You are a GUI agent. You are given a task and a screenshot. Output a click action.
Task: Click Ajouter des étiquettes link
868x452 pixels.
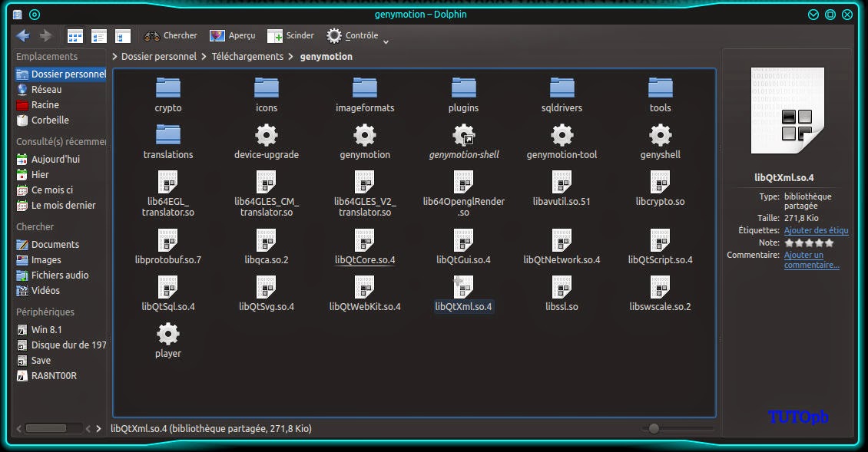point(816,230)
